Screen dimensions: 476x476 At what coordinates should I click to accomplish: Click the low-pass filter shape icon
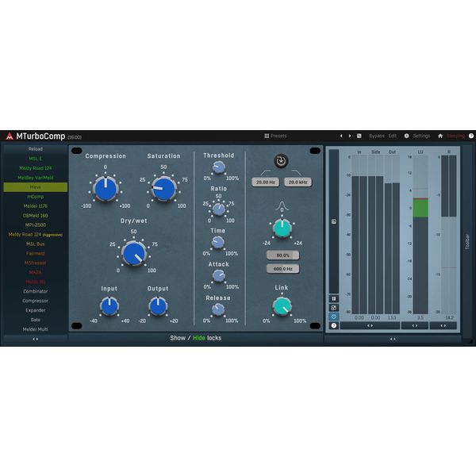(x=297, y=173)
